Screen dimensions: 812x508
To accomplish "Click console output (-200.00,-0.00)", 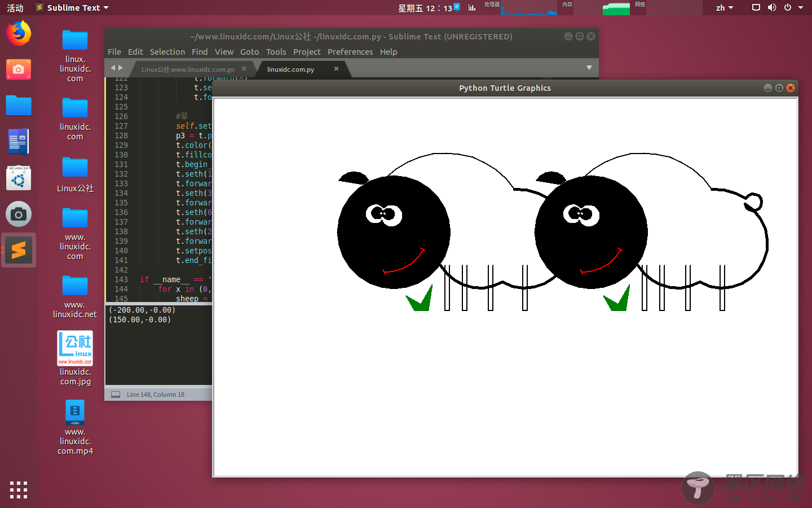I will click(x=142, y=310).
